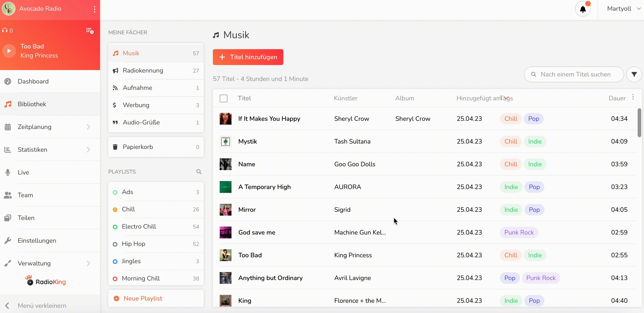
Task: Play the current track Too Bad
Action: click(9, 51)
